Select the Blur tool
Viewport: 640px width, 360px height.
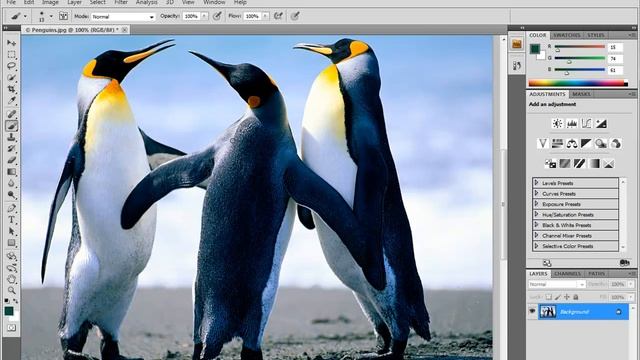point(11,183)
